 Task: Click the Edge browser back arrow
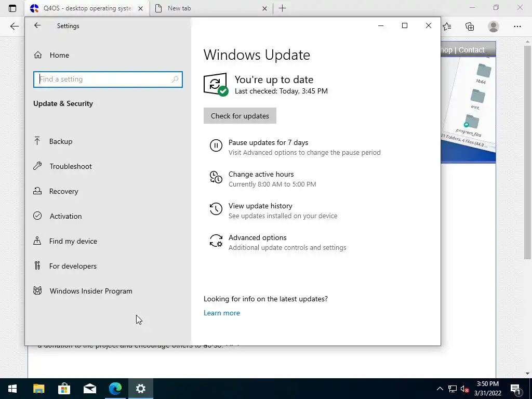point(14,26)
